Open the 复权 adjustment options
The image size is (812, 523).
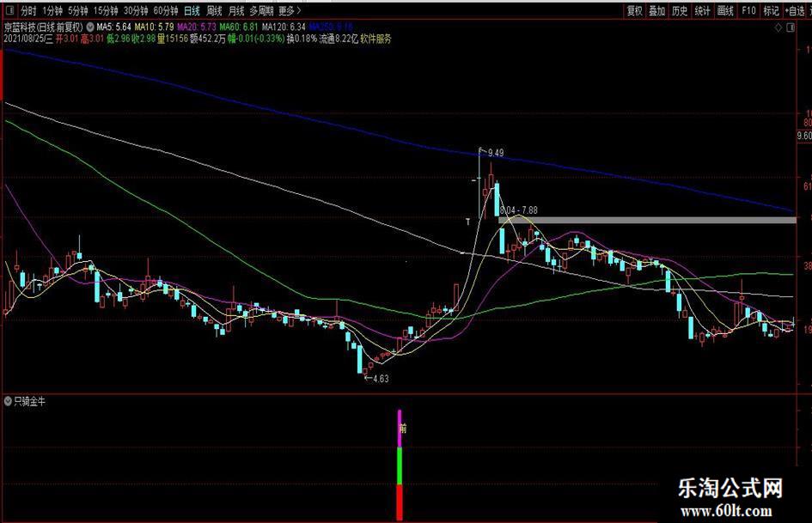pos(635,10)
